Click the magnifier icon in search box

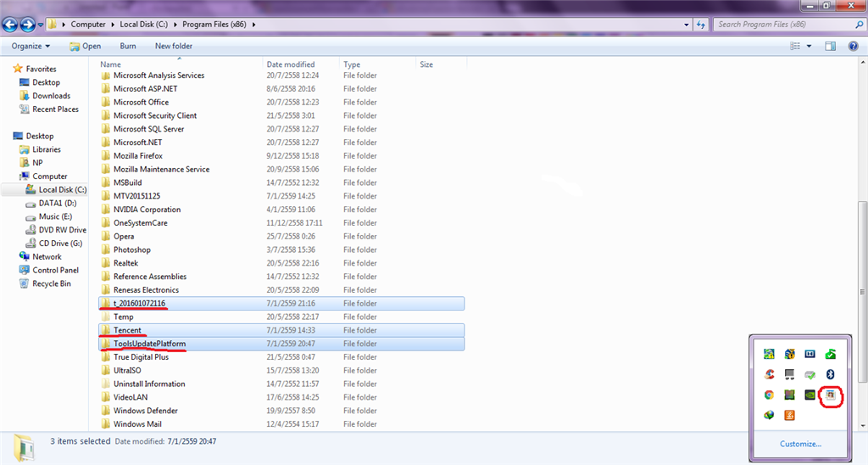click(860, 25)
